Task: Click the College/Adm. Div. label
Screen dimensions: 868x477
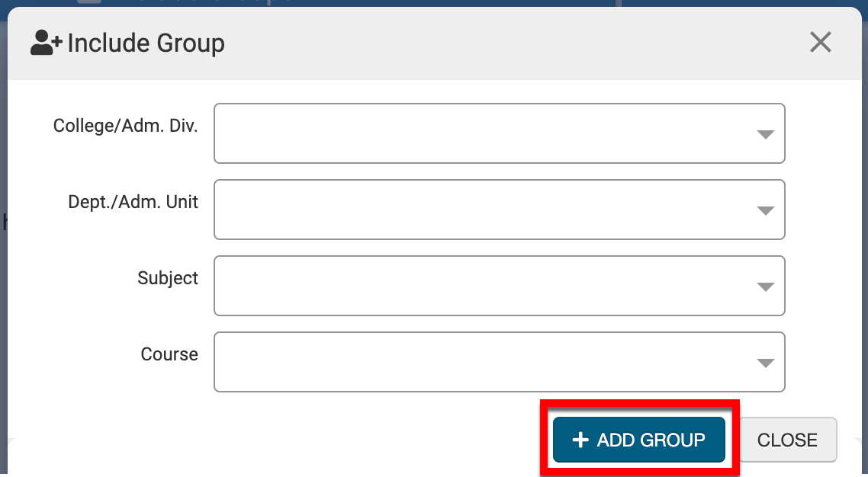Action: pos(126,126)
